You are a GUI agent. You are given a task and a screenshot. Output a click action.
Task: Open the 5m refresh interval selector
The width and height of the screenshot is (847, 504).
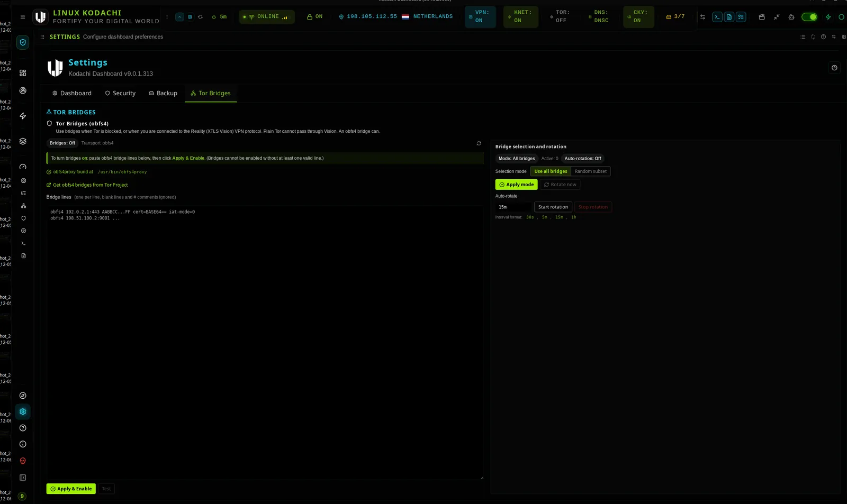(219, 17)
